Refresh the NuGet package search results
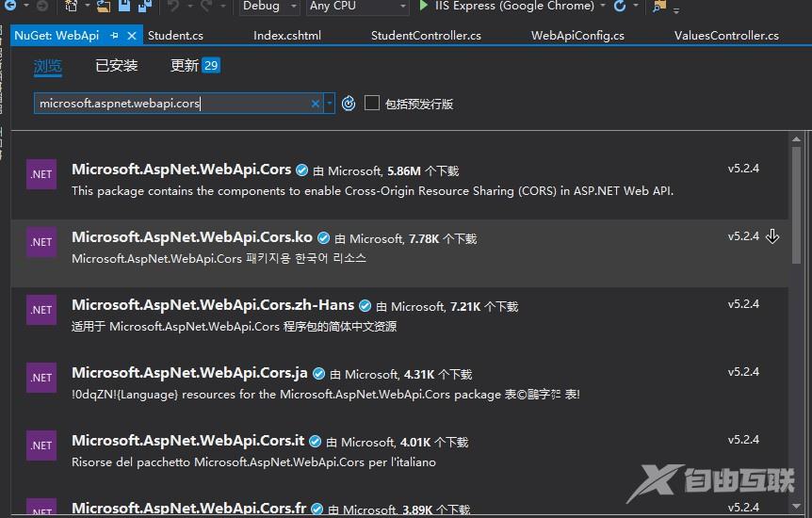 pyautogui.click(x=349, y=104)
